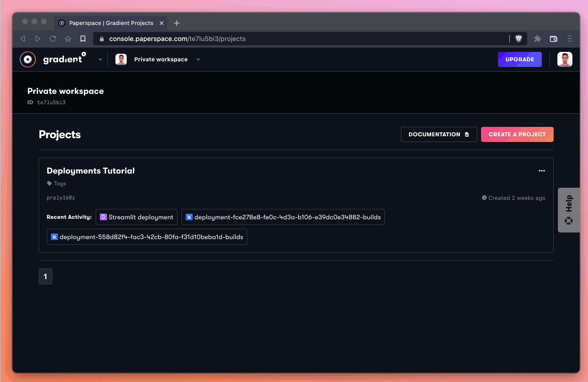Click the browser forward arrow

(x=38, y=39)
